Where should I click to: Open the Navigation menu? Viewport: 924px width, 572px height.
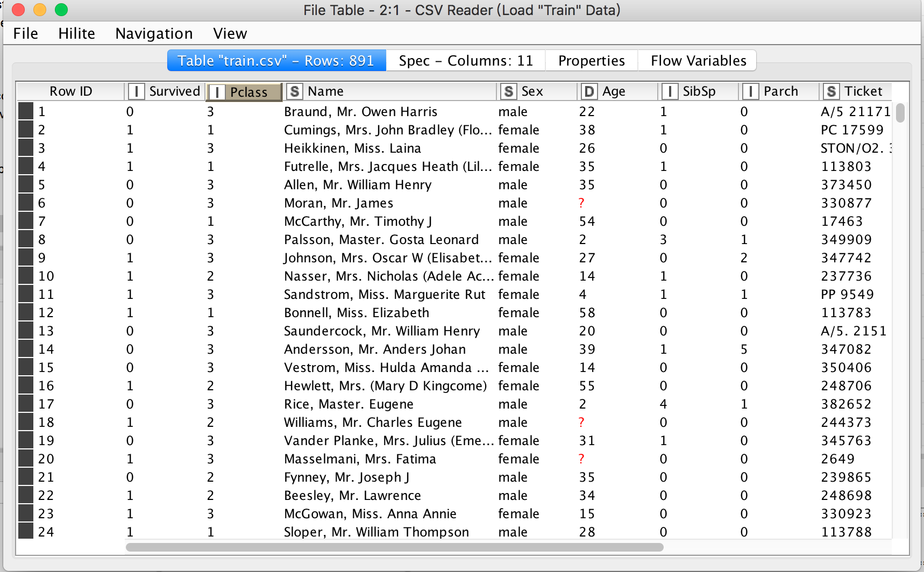point(154,33)
